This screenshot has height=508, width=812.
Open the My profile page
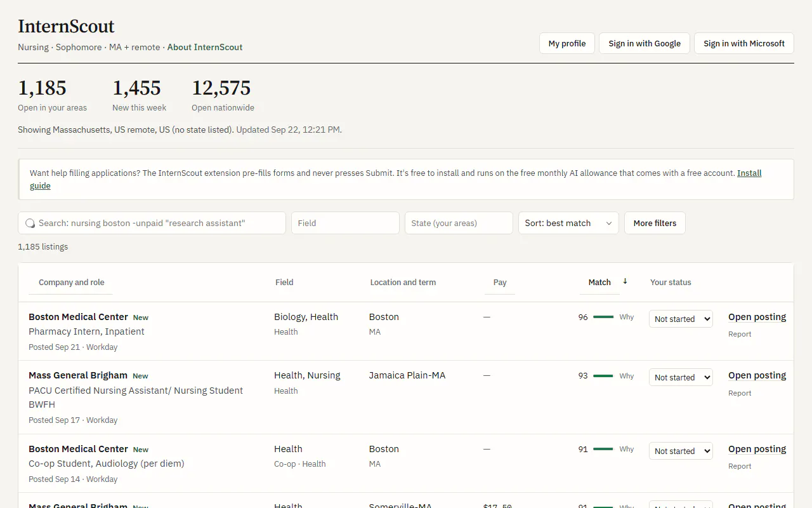[x=567, y=43]
